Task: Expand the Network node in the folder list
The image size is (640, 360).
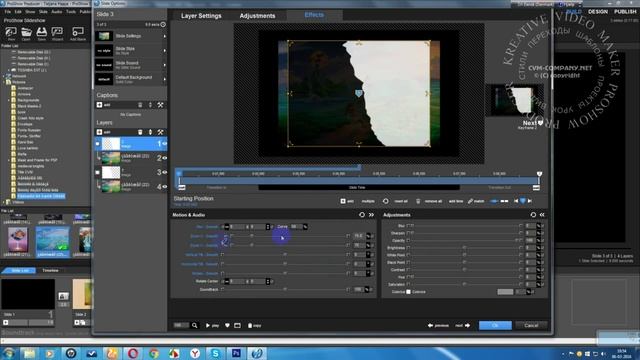Action: tap(4, 76)
